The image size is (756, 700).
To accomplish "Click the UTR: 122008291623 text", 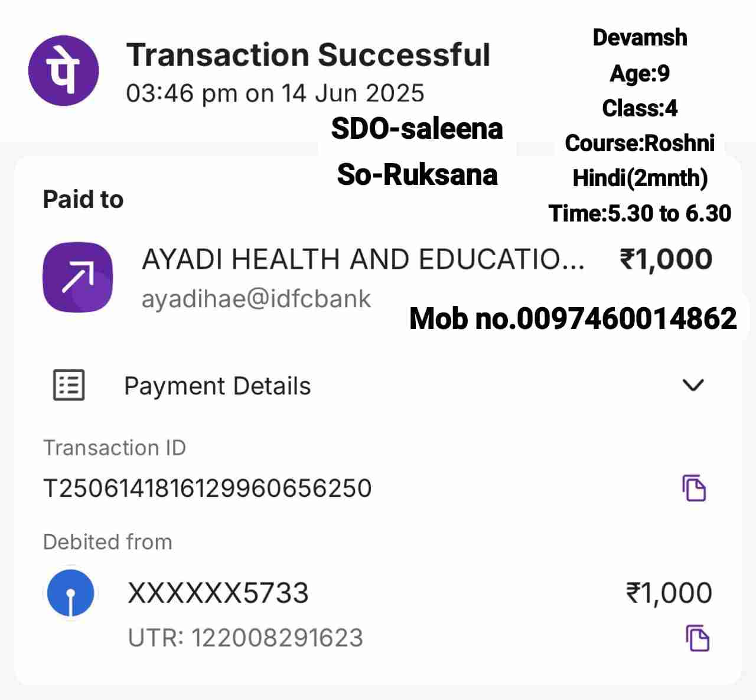I will [246, 638].
